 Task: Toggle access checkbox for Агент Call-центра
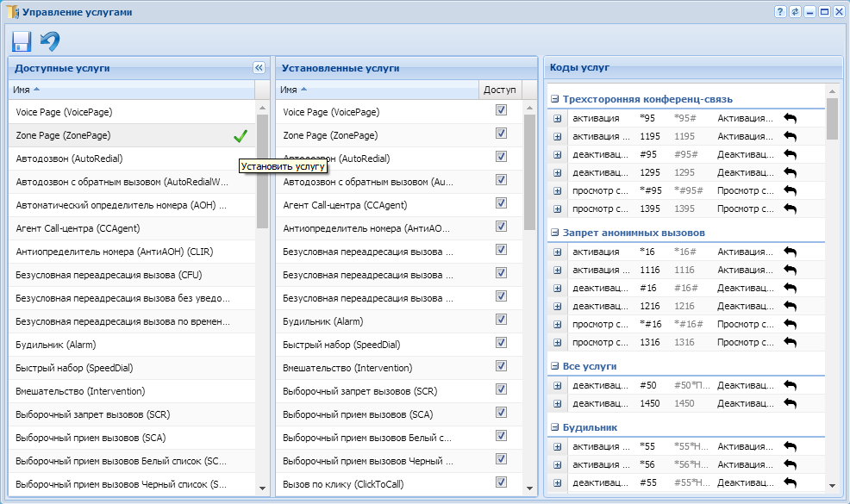point(501,203)
